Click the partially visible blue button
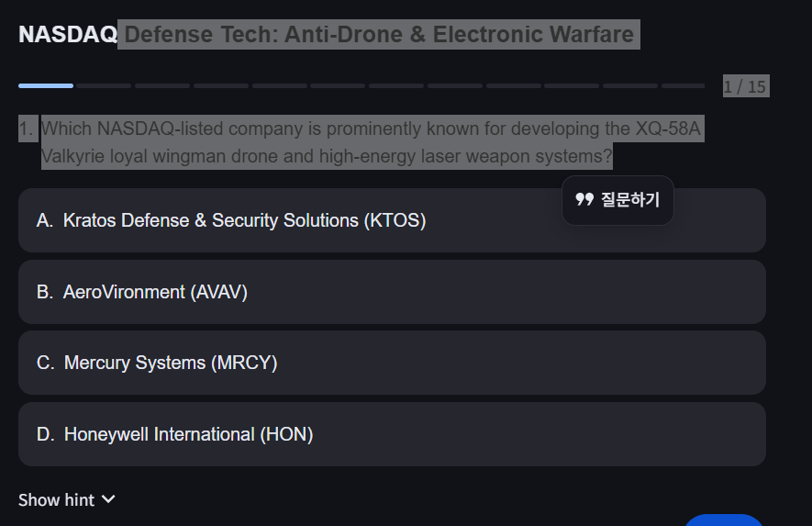This screenshot has height=526, width=812. pos(724,520)
